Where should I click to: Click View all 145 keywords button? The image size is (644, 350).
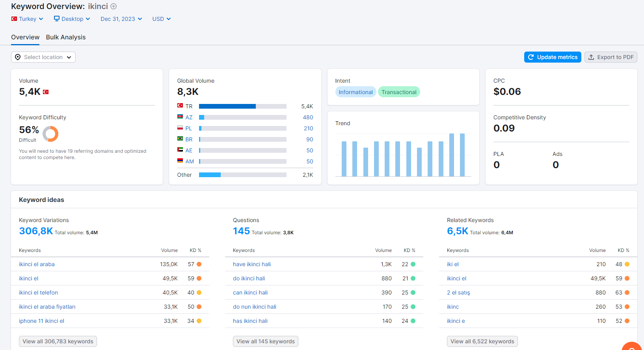[x=266, y=341]
